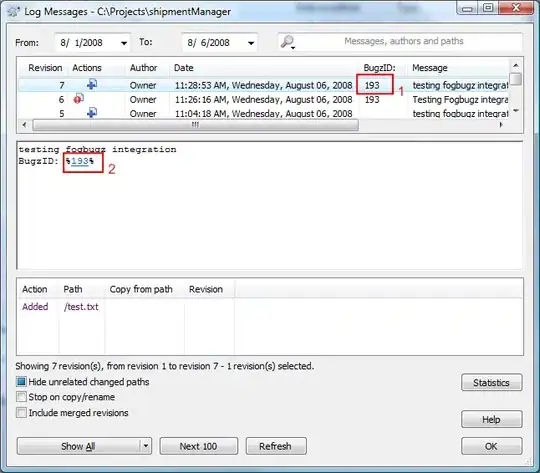The image size is (540, 473).
Task: Click the modified-action icon in revision 6 row
Action: click(x=79, y=99)
